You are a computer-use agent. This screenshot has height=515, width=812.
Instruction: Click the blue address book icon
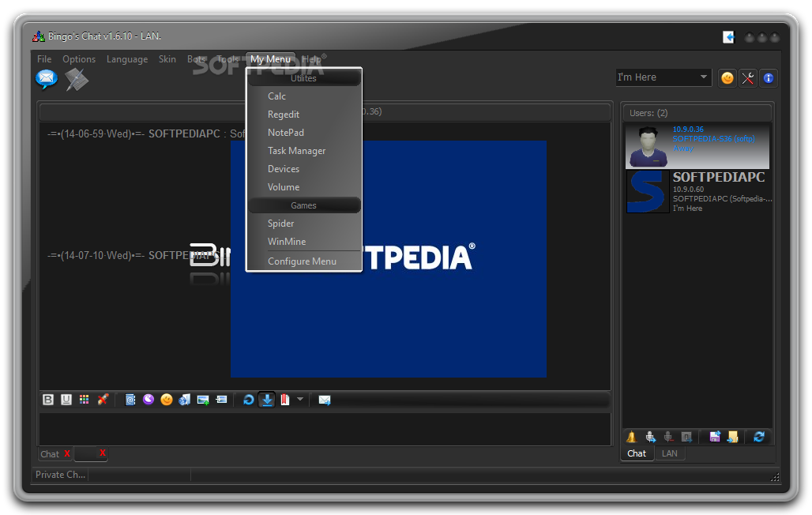(x=130, y=400)
